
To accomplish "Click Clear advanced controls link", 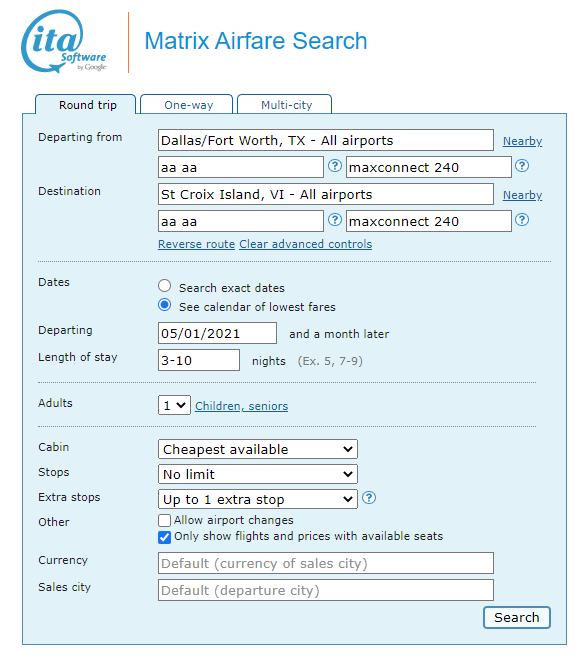I will click(x=306, y=244).
